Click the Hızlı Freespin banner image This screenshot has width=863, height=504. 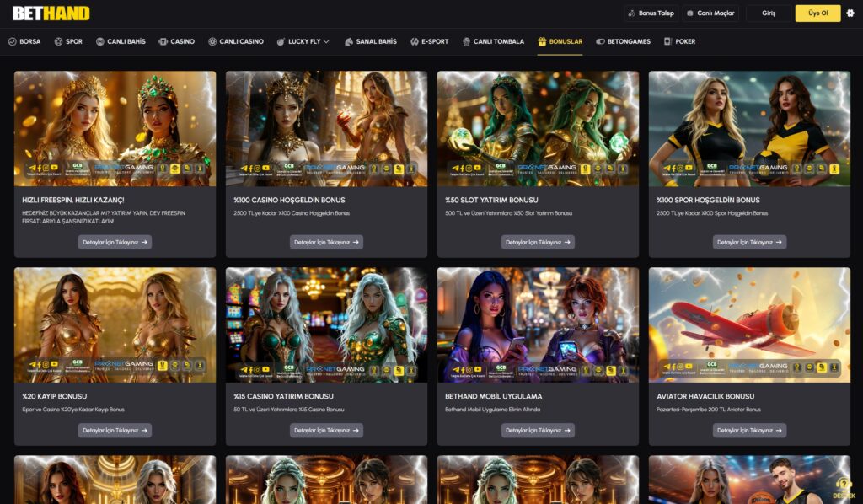tap(115, 128)
